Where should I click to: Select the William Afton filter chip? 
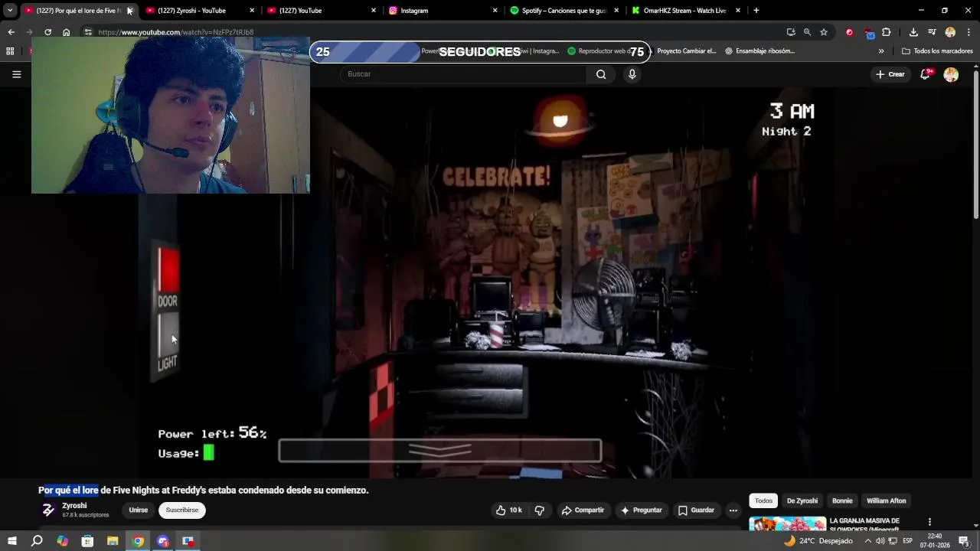(886, 500)
